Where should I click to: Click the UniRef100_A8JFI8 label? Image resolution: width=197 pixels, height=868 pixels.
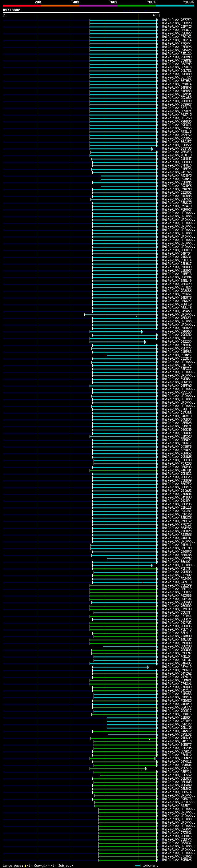tap(176, 155)
